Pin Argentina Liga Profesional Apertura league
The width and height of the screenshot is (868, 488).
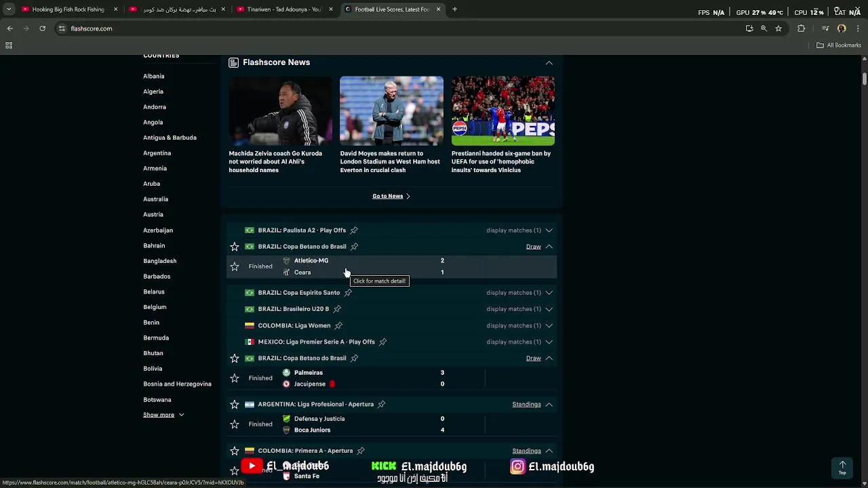381,405
